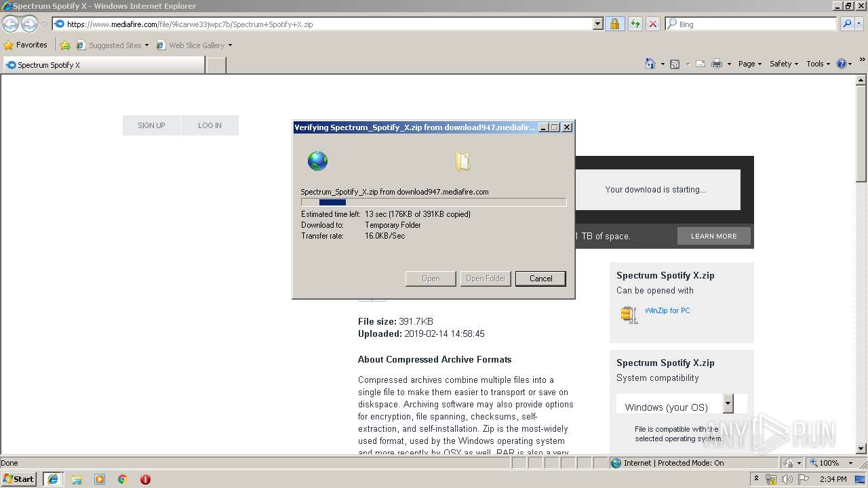Click the Action Center flag icon

[804, 479]
